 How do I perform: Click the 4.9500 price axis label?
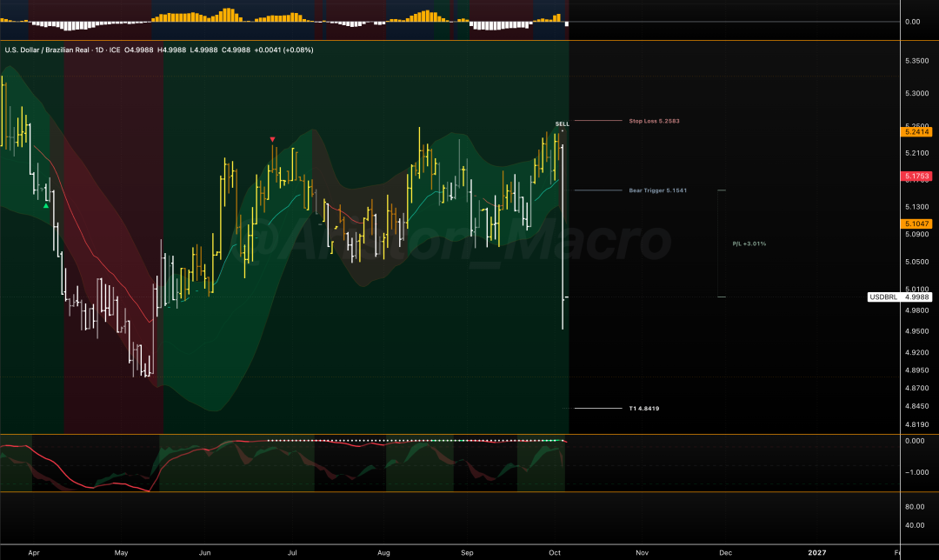(917, 331)
